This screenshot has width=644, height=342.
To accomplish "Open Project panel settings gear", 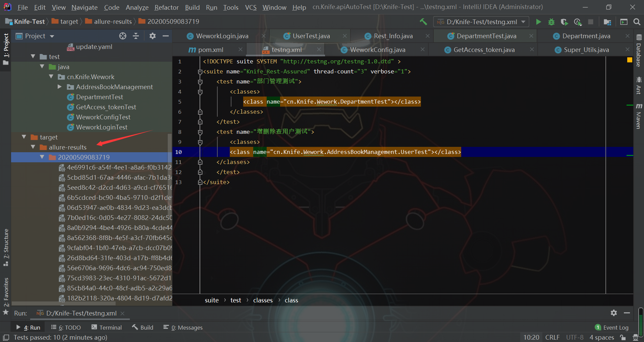I will coord(153,36).
